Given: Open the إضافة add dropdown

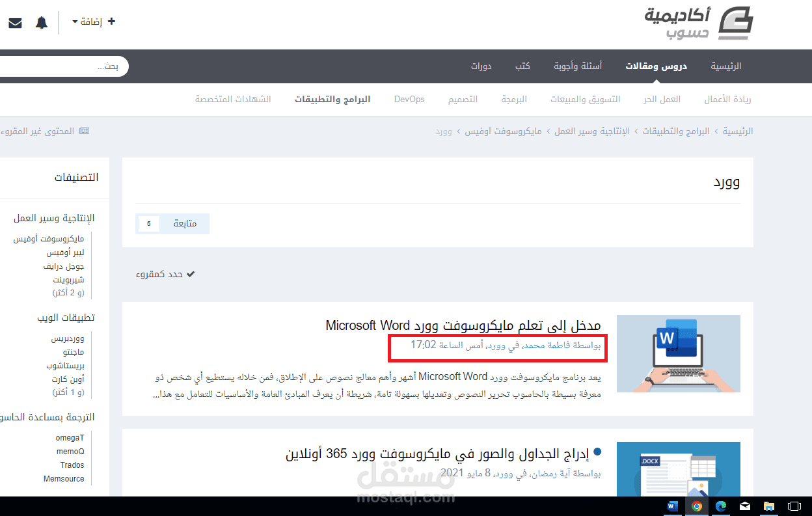Looking at the screenshot, I should [94, 22].
